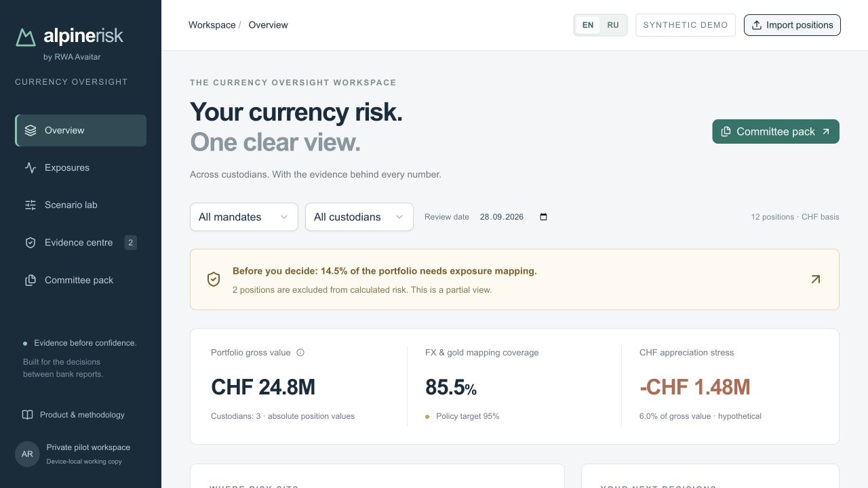This screenshot has width=868, height=488.
Task: Open the All custodians dropdown
Action: coord(359,217)
